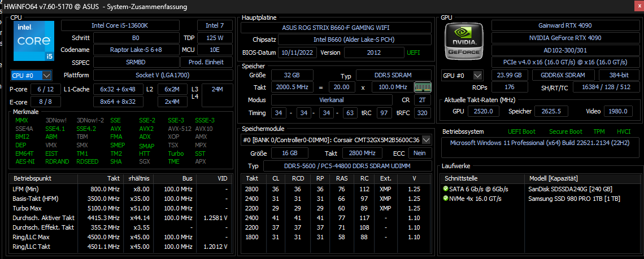
Task: Click the Secure Boot status label
Action: pos(565,132)
